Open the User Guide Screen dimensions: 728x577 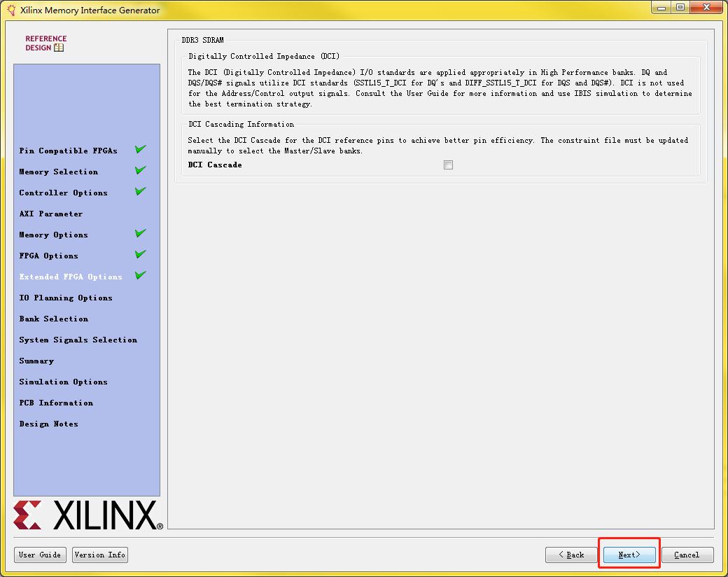[x=40, y=555]
